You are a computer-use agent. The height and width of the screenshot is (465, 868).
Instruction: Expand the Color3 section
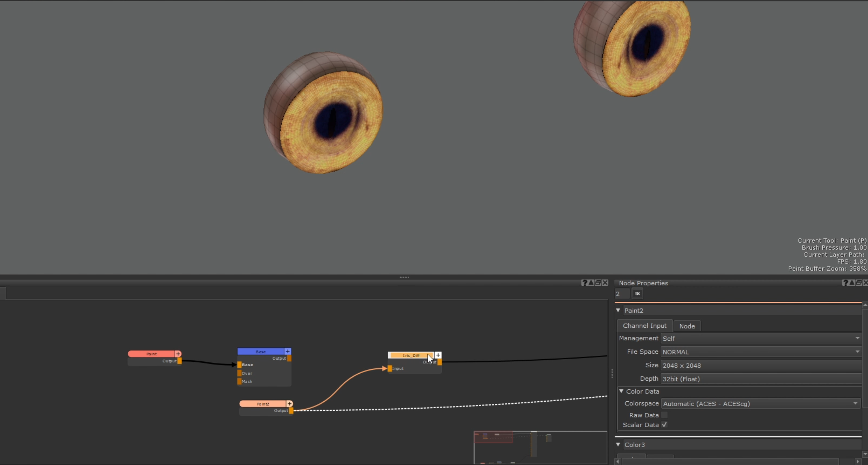618,445
